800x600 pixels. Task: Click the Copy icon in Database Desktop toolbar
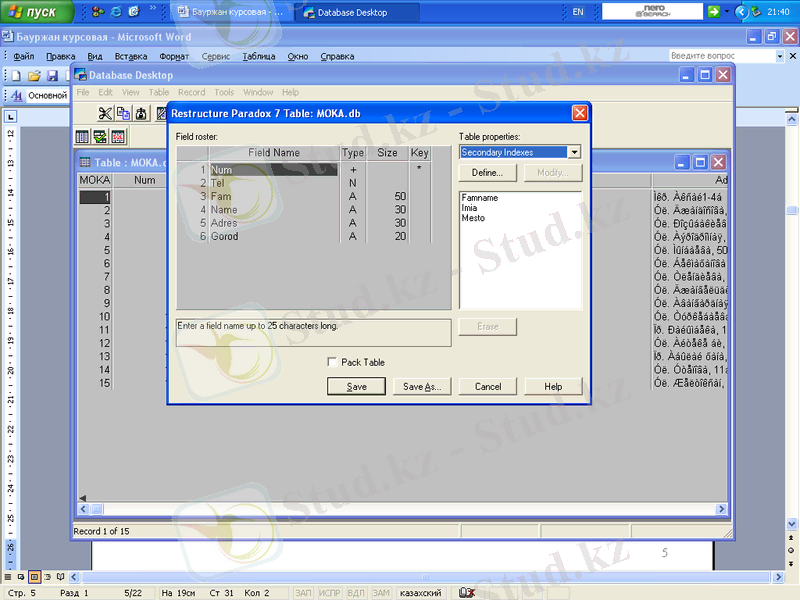[x=123, y=113]
